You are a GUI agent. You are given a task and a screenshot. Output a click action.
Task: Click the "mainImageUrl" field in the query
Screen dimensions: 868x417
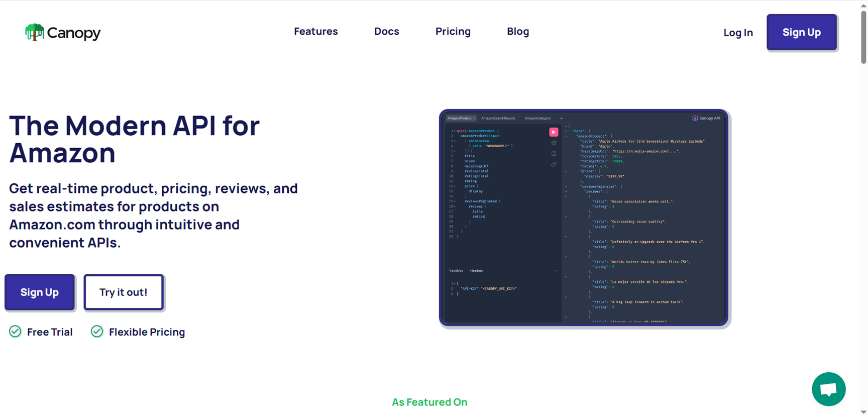tap(476, 166)
